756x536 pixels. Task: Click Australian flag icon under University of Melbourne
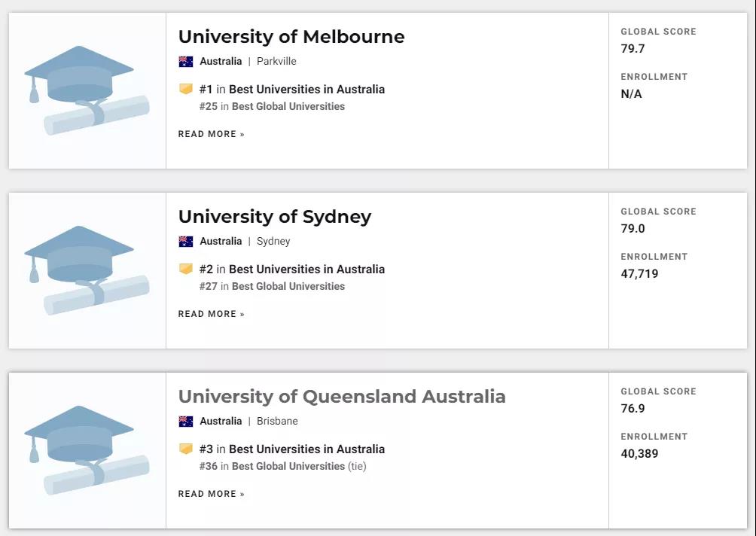[x=186, y=61]
